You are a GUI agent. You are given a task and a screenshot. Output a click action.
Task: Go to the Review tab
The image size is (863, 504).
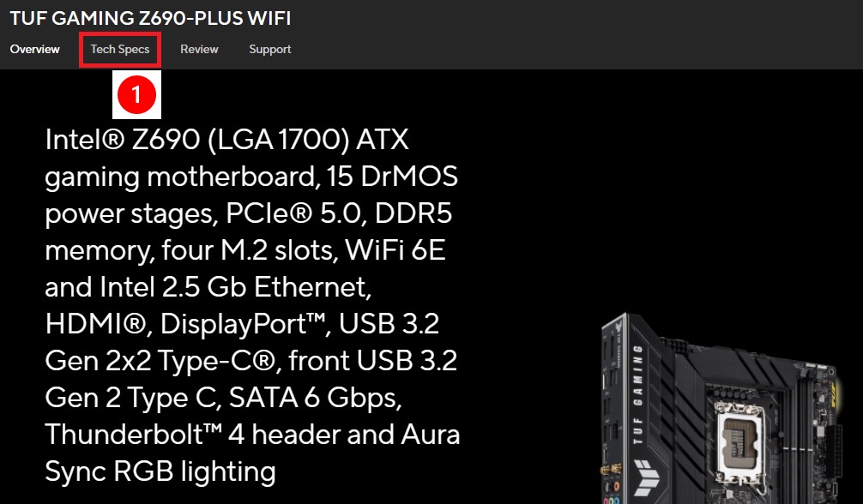point(199,50)
